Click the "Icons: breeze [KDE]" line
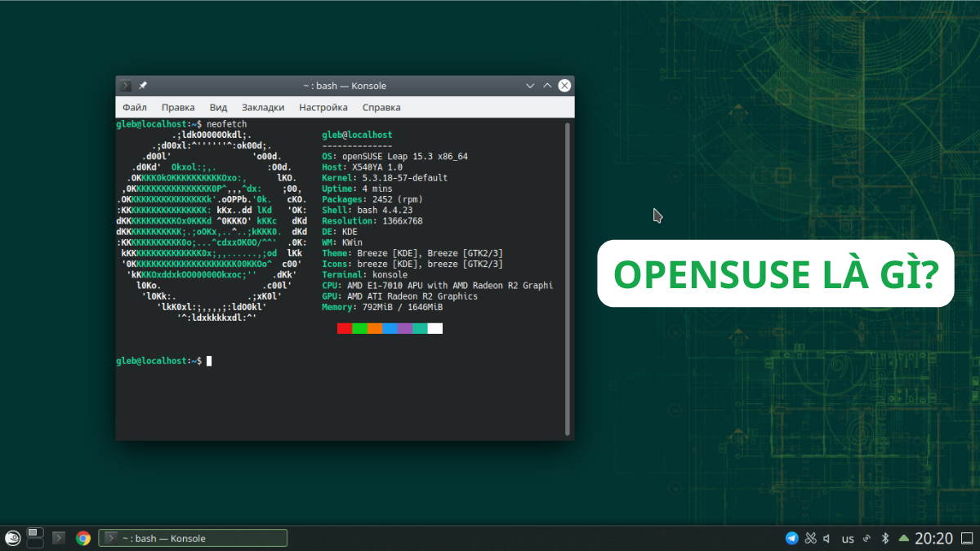 pos(412,264)
